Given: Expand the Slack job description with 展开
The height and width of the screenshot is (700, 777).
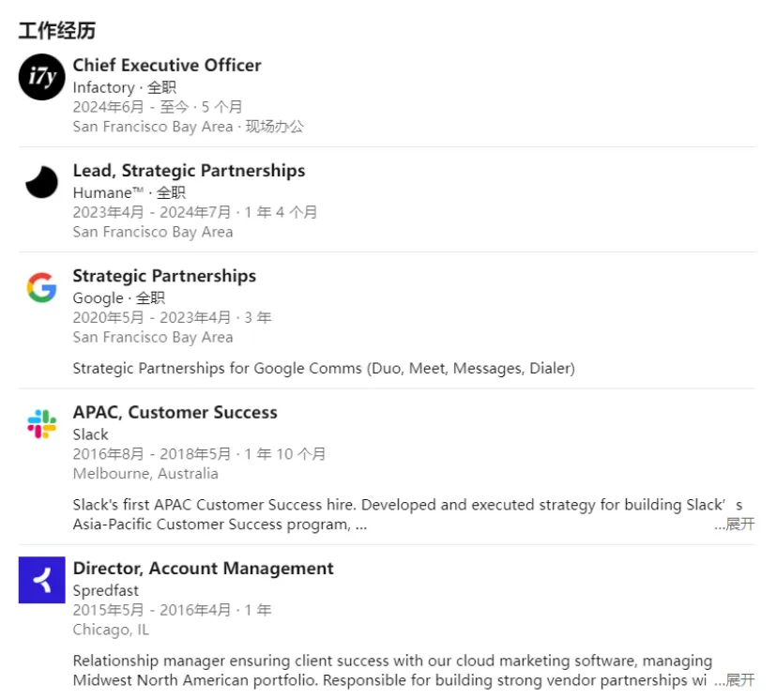Looking at the screenshot, I should pos(739,524).
